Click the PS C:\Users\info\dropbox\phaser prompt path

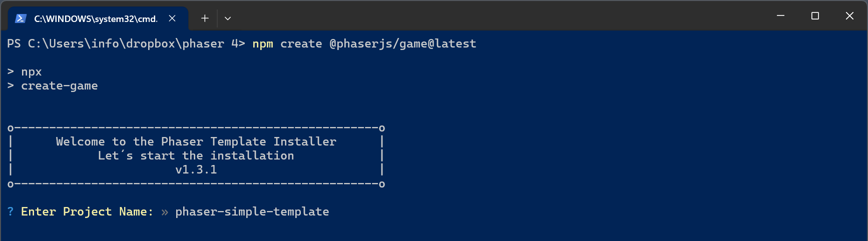(x=115, y=44)
